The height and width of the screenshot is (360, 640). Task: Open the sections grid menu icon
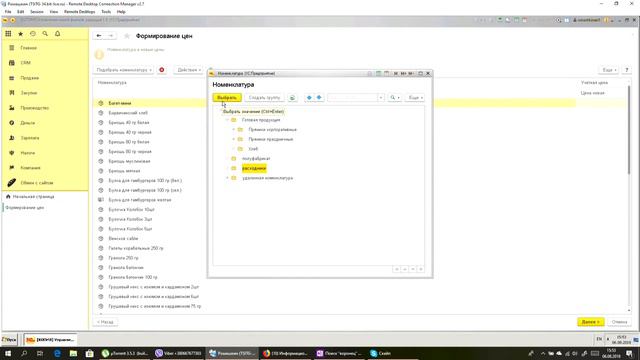tap(8, 34)
